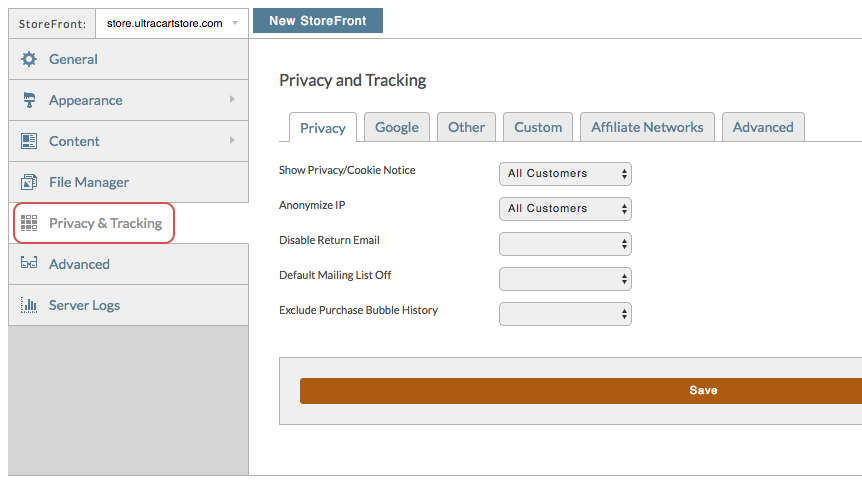The width and height of the screenshot is (862, 486).
Task: Click the Appearance paint roller icon
Action: (x=29, y=100)
